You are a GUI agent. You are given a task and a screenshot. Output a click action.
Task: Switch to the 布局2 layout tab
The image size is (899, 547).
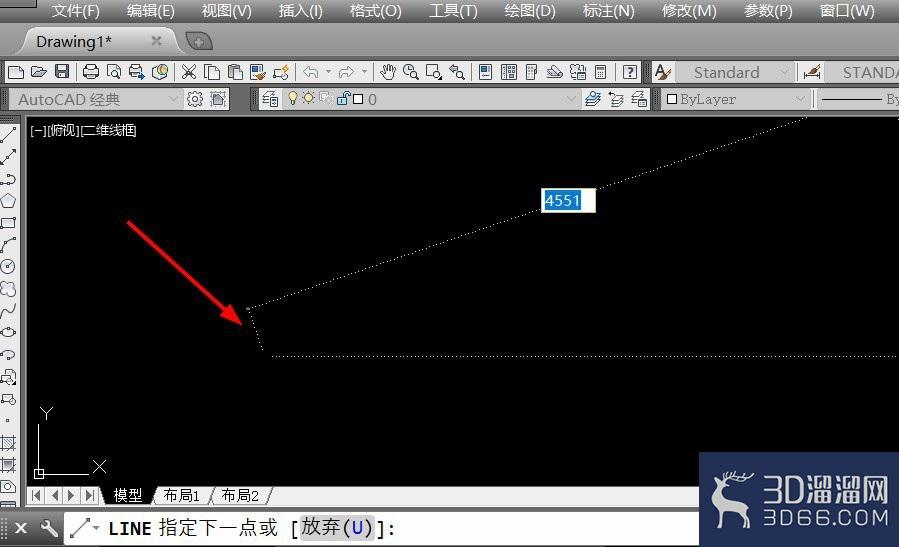coord(240,495)
